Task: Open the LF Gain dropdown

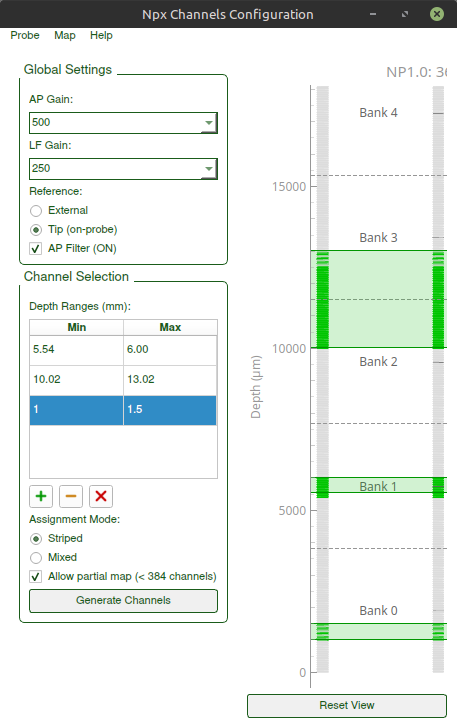Action: coord(123,169)
